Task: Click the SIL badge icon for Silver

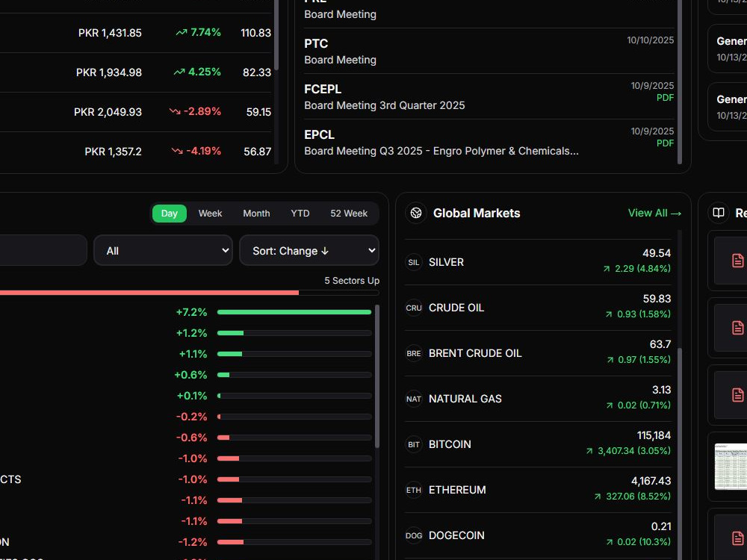Action: click(414, 262)
